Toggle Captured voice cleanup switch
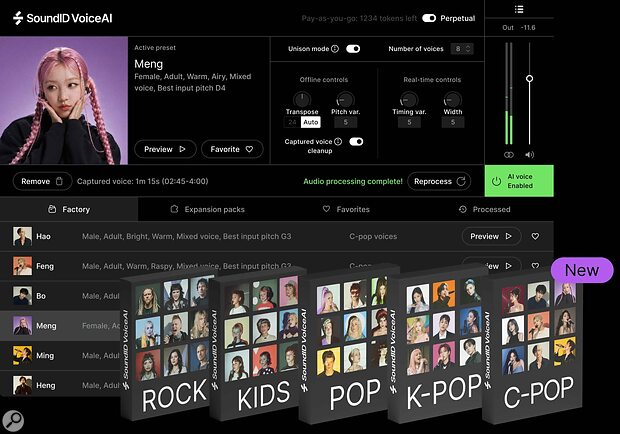 356,142
